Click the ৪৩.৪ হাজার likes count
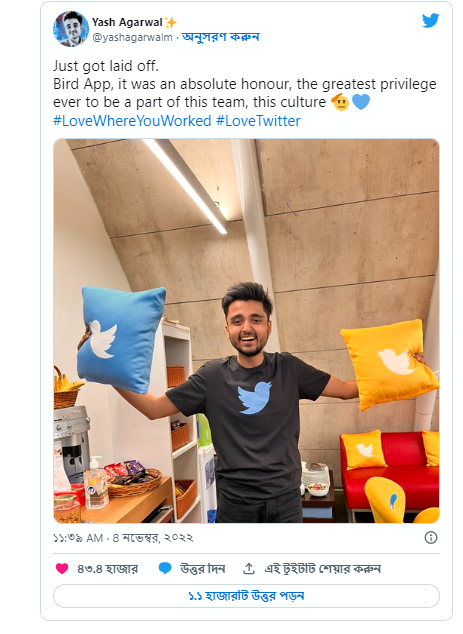Viewport: 463px width, 634px height. 108,569
